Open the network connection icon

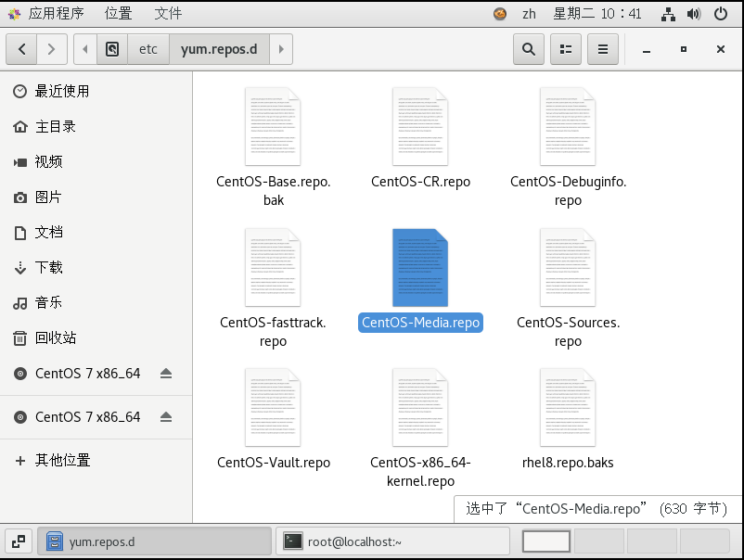tap(668, 14)
